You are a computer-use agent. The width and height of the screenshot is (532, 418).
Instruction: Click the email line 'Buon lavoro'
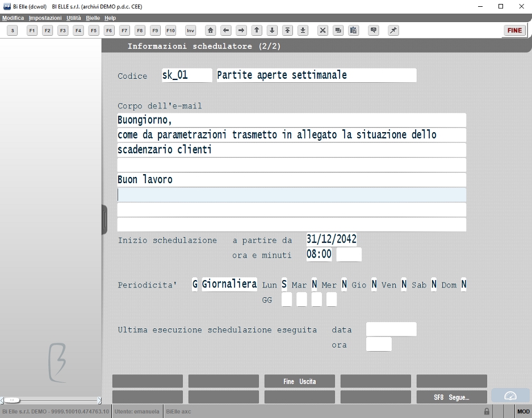tap(292, 180)
